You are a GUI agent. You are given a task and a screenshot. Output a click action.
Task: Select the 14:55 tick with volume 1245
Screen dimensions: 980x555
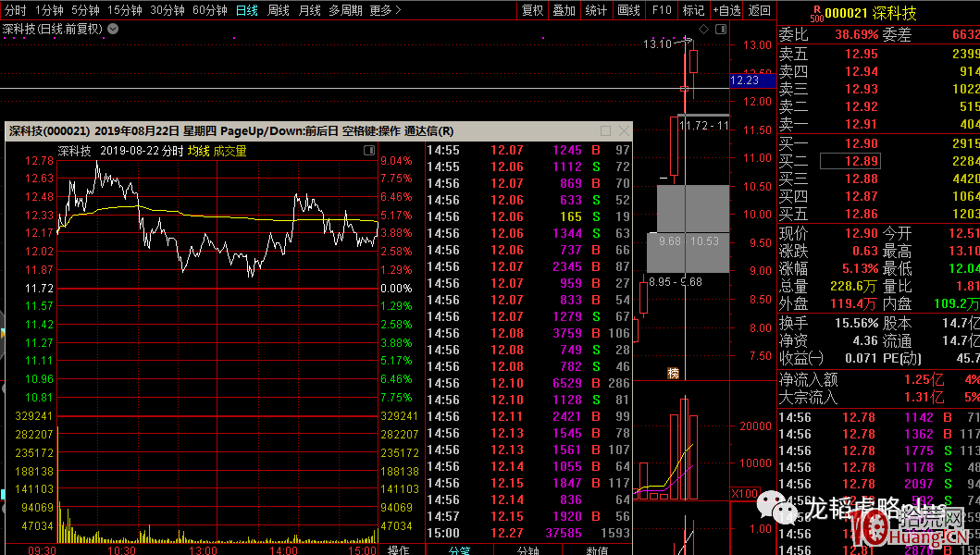point(528,150)
